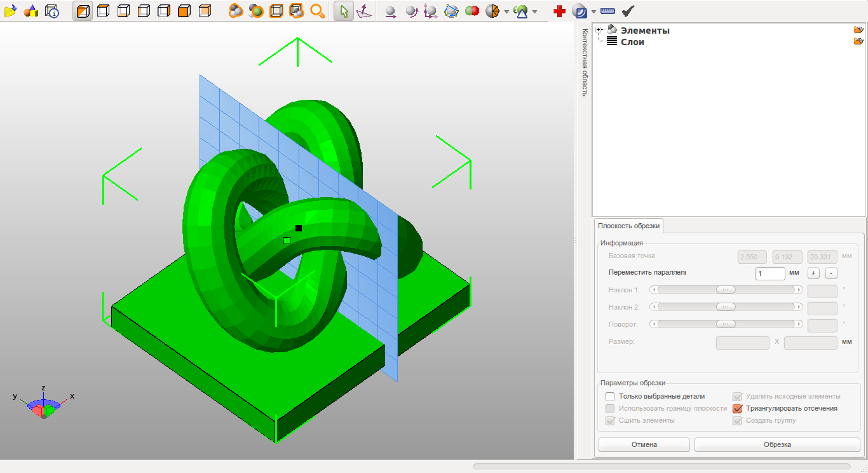Click the orange half-sphere cut icon

(492, 11)
